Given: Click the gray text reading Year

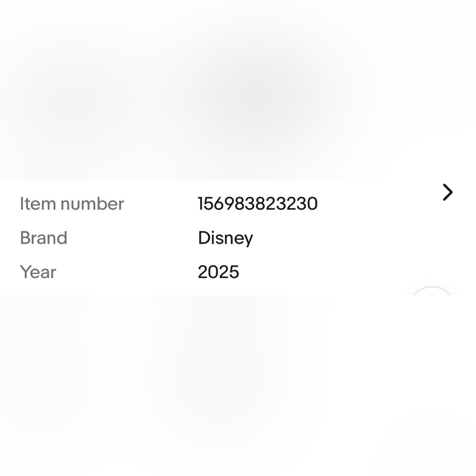Looking at the screenshot, I should 38,272.
